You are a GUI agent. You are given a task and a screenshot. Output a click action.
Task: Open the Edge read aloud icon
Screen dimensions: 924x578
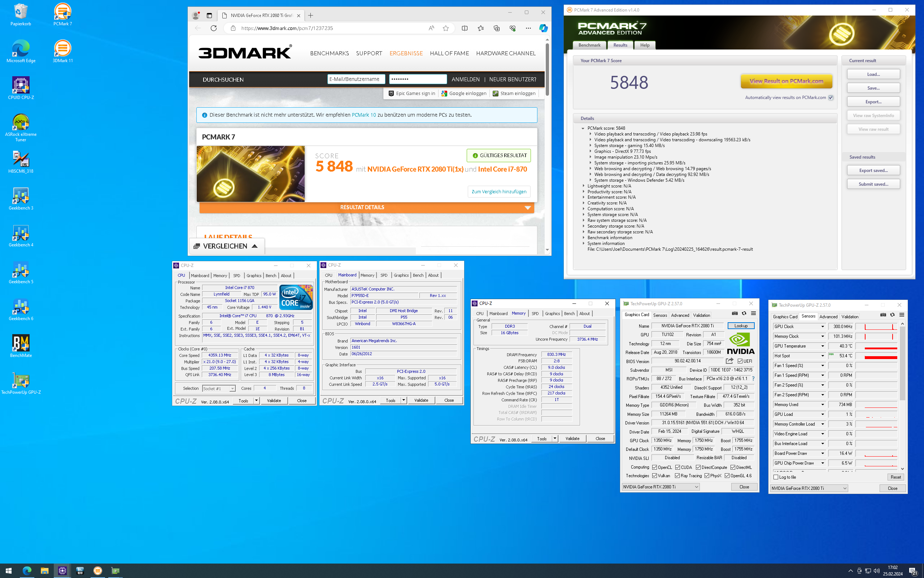[431, 28]
